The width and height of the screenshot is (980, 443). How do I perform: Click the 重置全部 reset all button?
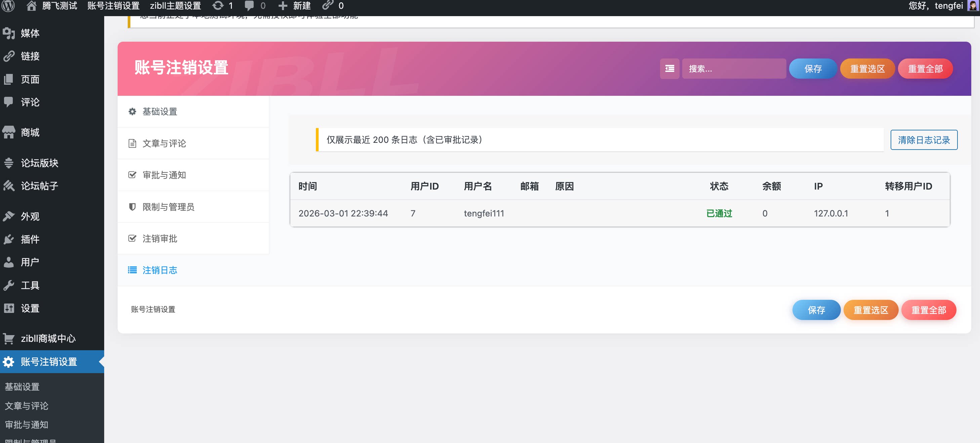click(926, 69)
